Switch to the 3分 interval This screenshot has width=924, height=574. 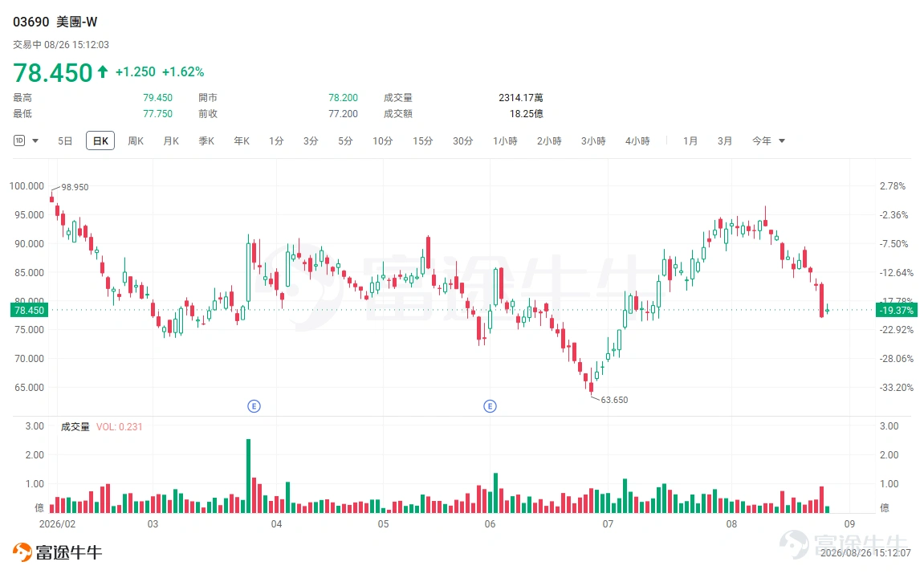pyautogui.click(x=311, y=140)
